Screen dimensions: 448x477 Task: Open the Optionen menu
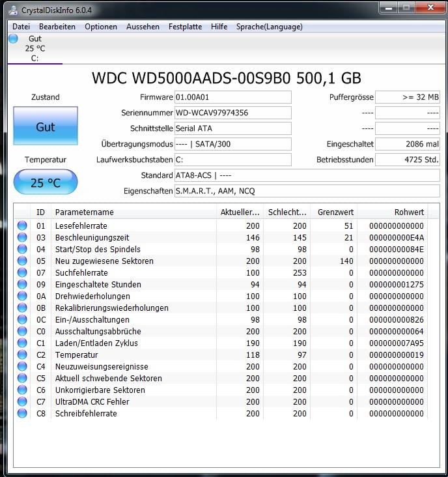coord(101,27)
